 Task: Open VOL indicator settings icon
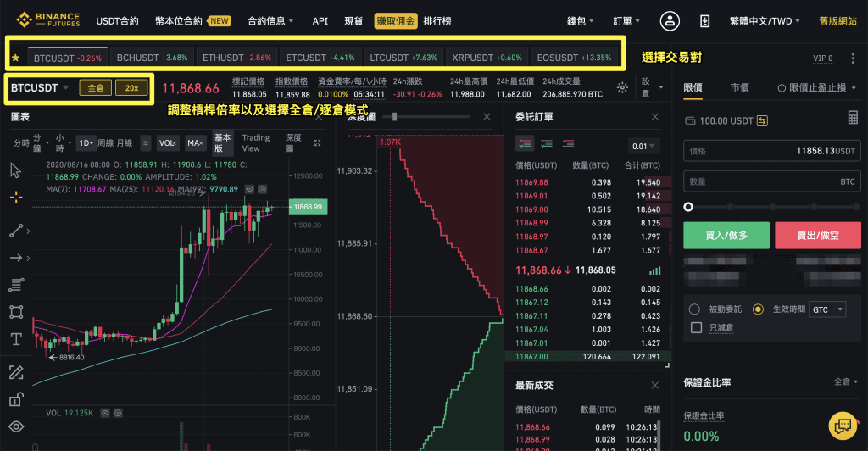click(x=117, y=413)
